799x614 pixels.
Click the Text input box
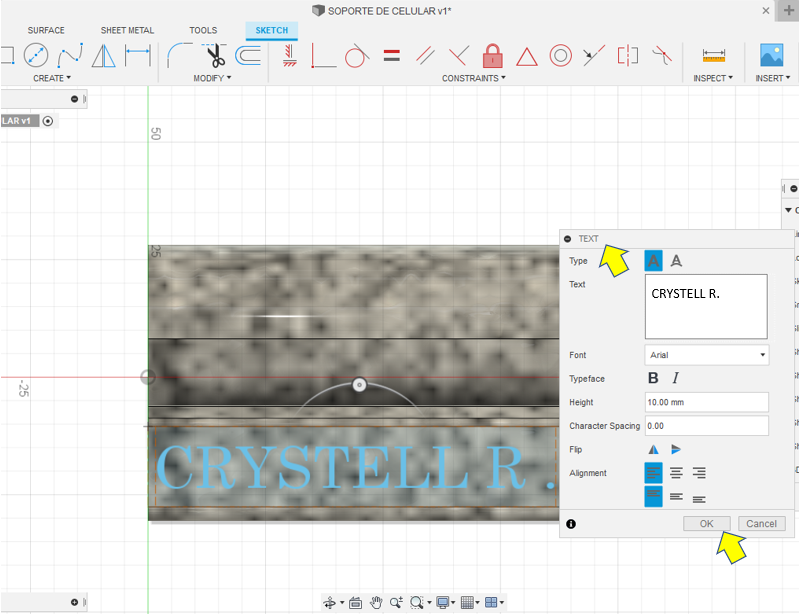point(706,306)
